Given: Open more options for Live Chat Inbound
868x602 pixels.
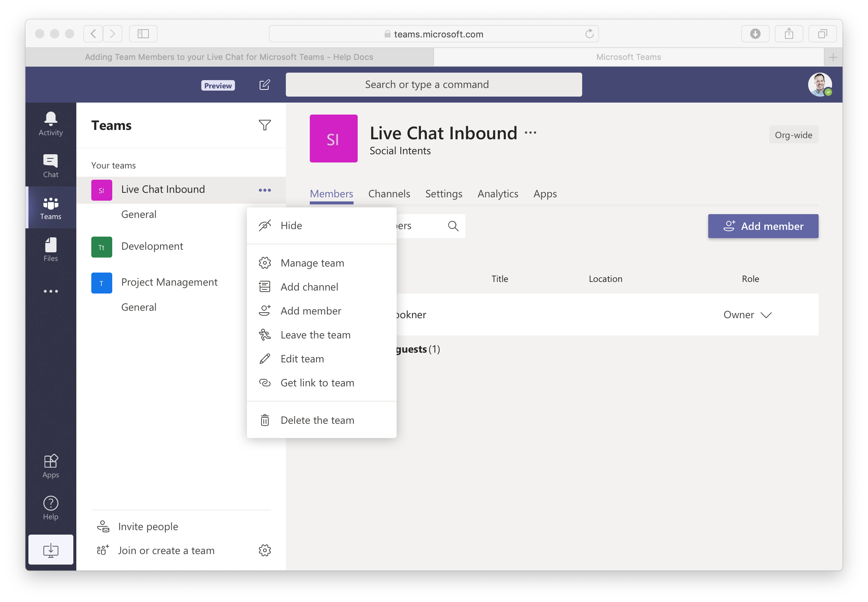Looking at the screenshot, I should (x=265, y=190).
